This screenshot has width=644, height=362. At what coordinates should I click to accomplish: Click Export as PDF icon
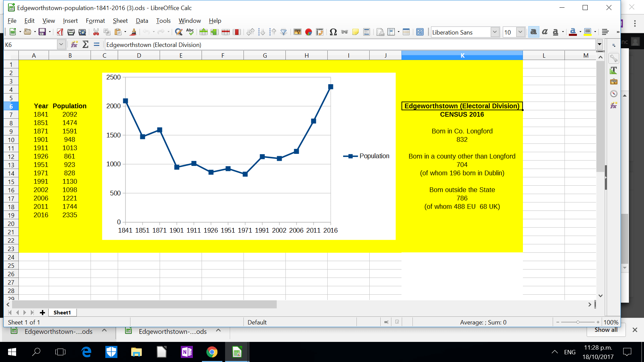60,32
